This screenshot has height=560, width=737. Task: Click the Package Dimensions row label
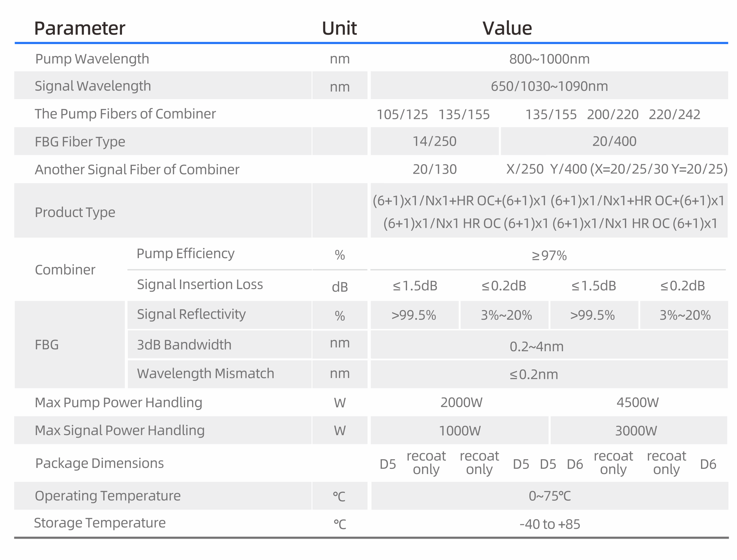pos(99,463)
